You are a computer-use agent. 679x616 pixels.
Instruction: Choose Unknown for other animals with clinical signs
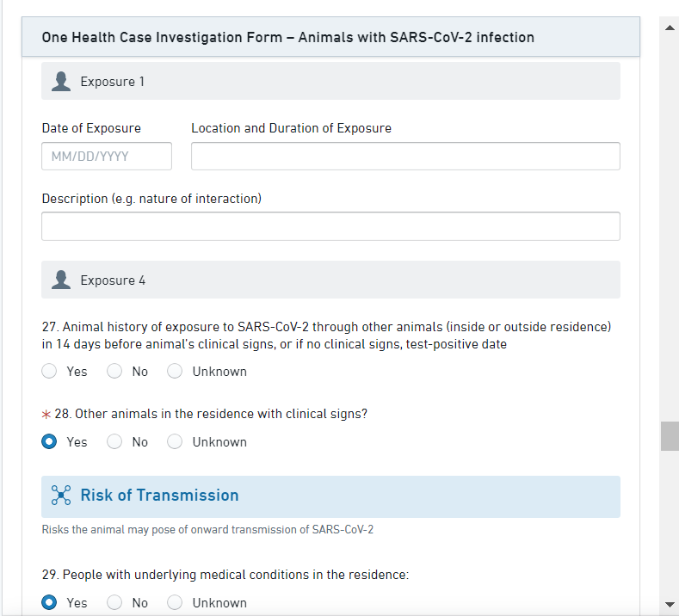[175, 442]
